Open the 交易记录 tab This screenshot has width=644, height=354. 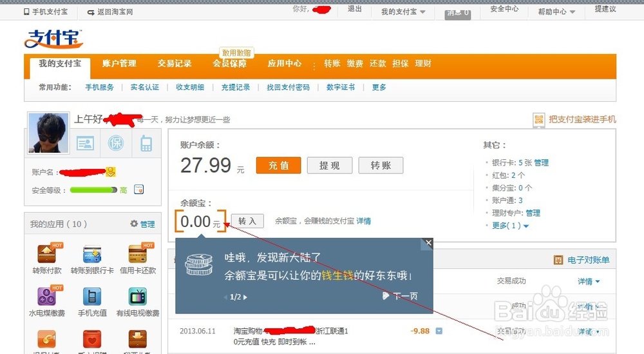pyautogui.click(x=175, y=63)
